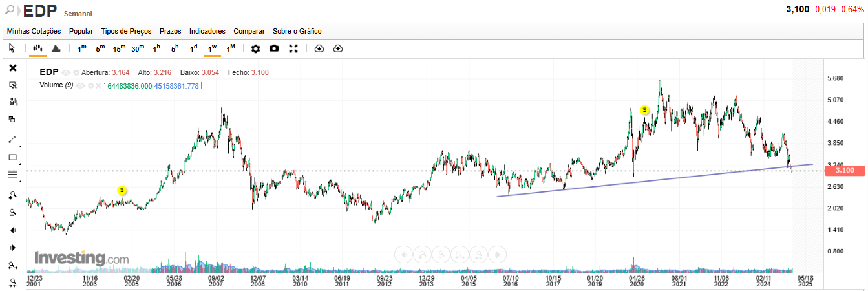868x291 pixels.
Task: Zoom in using left sidebar magnifier
Action: 13,195
